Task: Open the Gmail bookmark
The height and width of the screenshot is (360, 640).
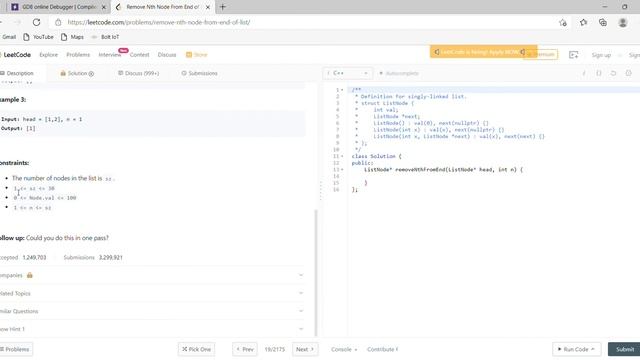Action: click(x=9, y=37)
